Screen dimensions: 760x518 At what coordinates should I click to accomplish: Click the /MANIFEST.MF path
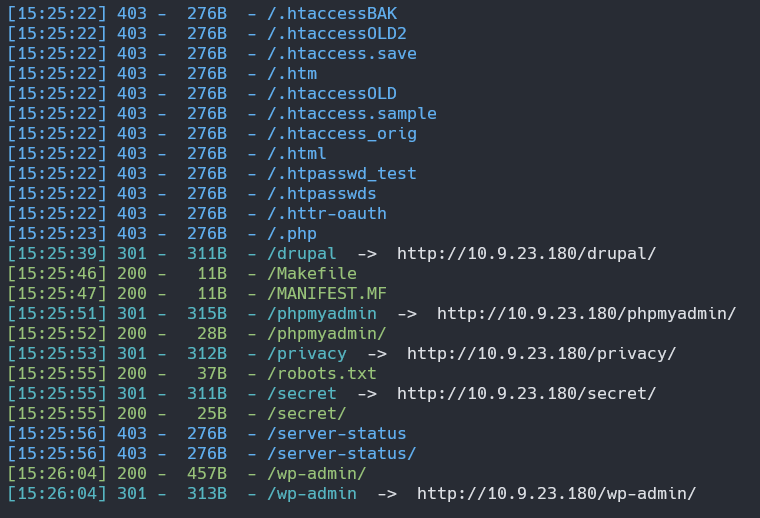[x=326, y=293]
